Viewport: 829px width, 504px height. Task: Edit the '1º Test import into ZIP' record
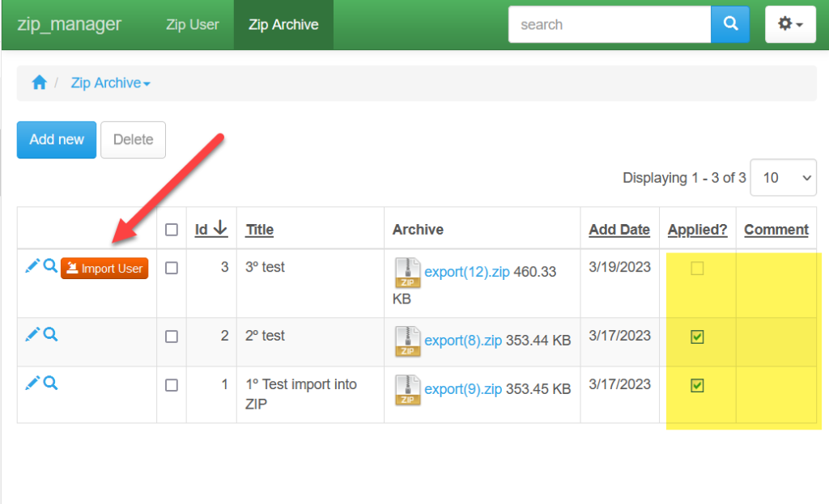tap(32, 383)
